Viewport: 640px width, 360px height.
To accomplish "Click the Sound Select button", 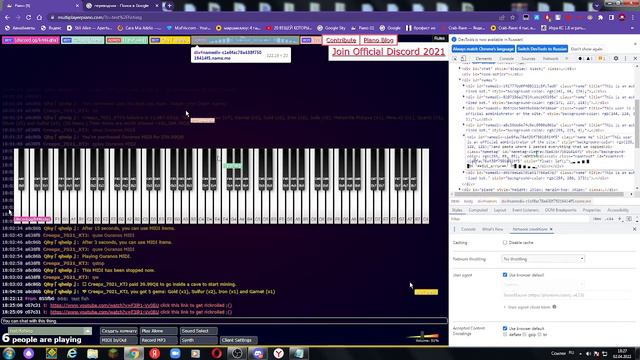I will (x=198, y=331).
